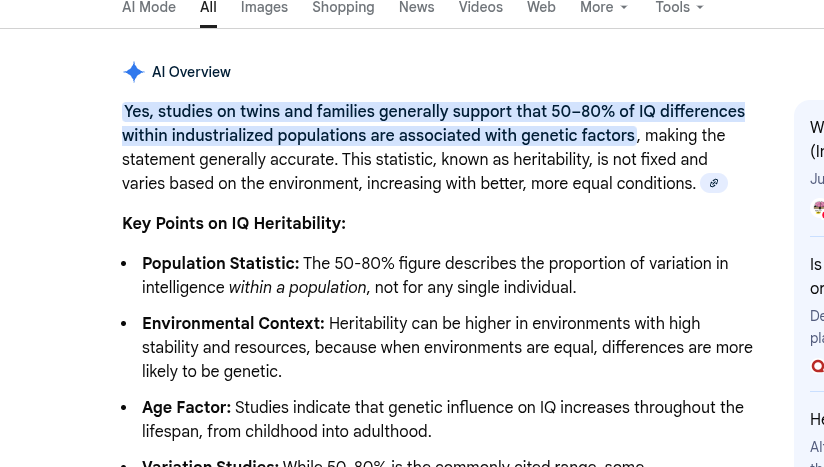This screenshot has width=824, height=467.
Task: Select the All results tab
Action: coord(208,8)
